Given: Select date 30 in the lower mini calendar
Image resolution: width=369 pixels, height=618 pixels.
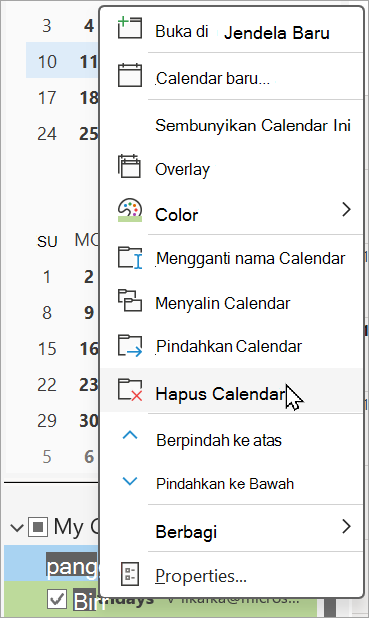Looking at the screenshot, I should click(89, 420).
